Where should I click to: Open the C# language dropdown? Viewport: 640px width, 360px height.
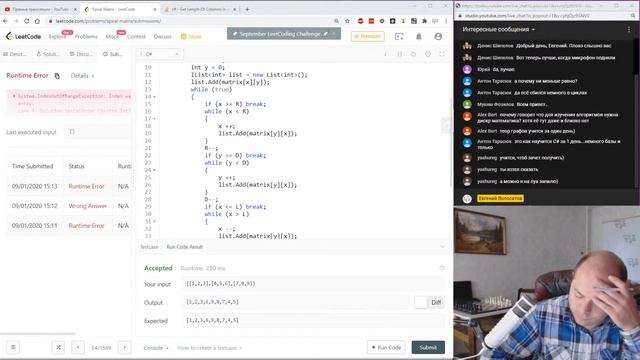click(x=160, y=54)
